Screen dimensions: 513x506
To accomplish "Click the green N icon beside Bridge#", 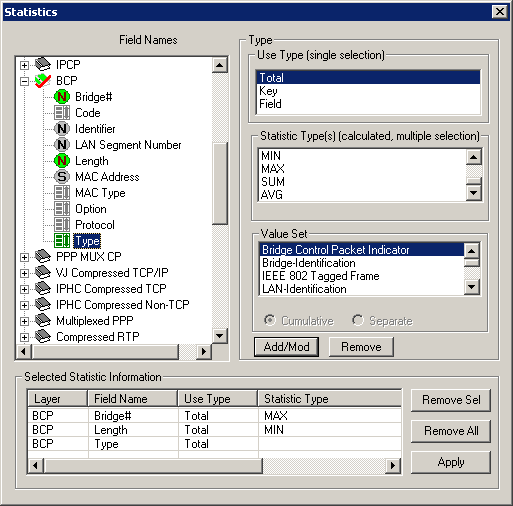I will tap(62, 97).
